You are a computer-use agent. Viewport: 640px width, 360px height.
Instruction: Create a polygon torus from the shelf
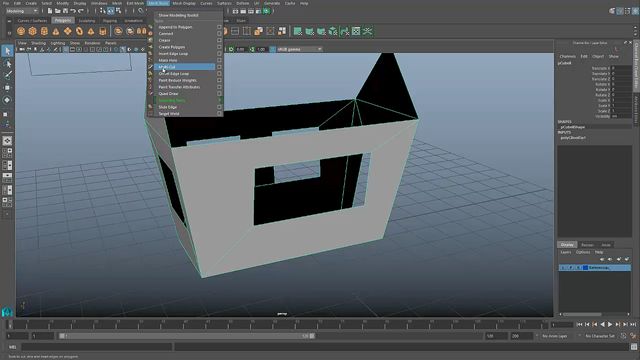click(x=79, y=31)
